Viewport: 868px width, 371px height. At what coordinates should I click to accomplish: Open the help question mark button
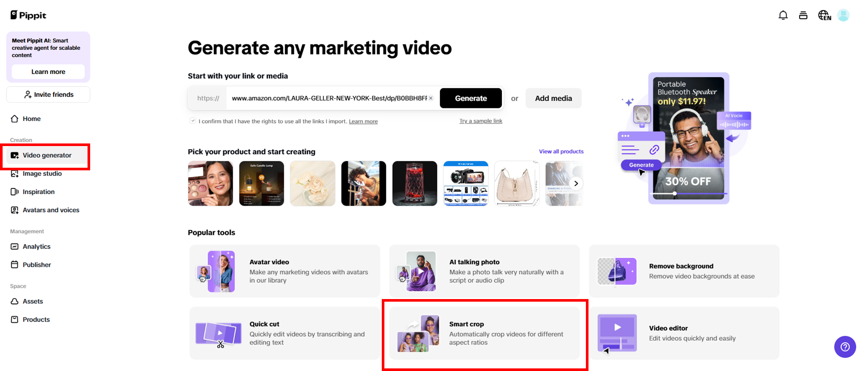[x=845, y=347]
